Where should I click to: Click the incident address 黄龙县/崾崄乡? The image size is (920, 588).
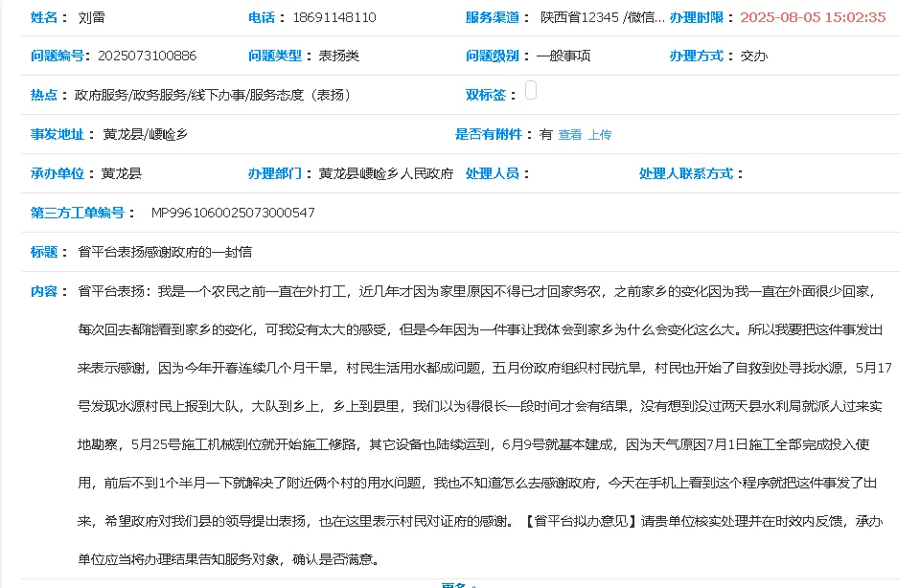145,134
